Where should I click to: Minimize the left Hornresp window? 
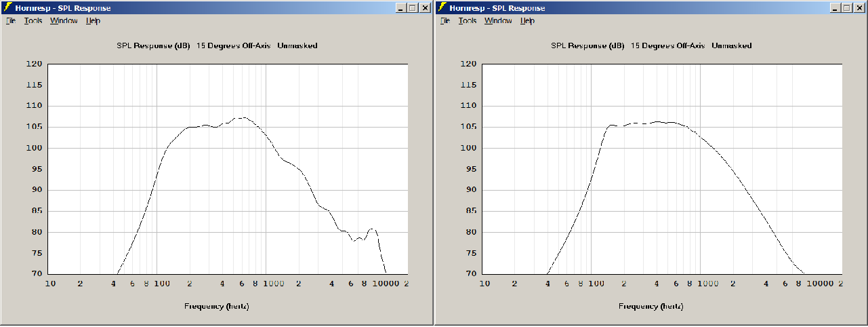point(400,8)
